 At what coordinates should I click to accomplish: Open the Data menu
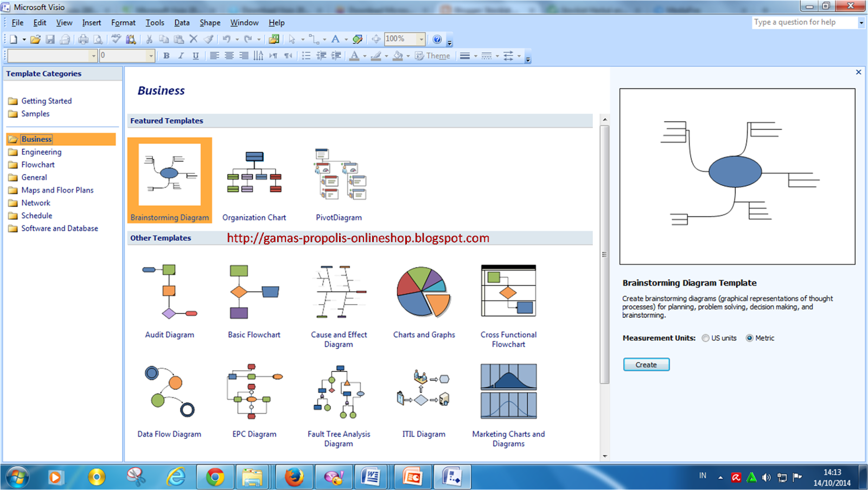click(182, 23)
